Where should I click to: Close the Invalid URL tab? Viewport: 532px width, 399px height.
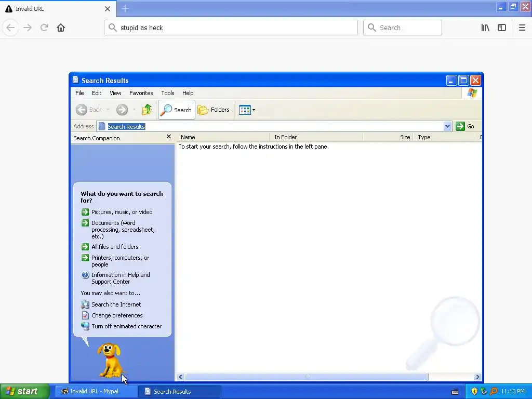[x=107, y=9]
